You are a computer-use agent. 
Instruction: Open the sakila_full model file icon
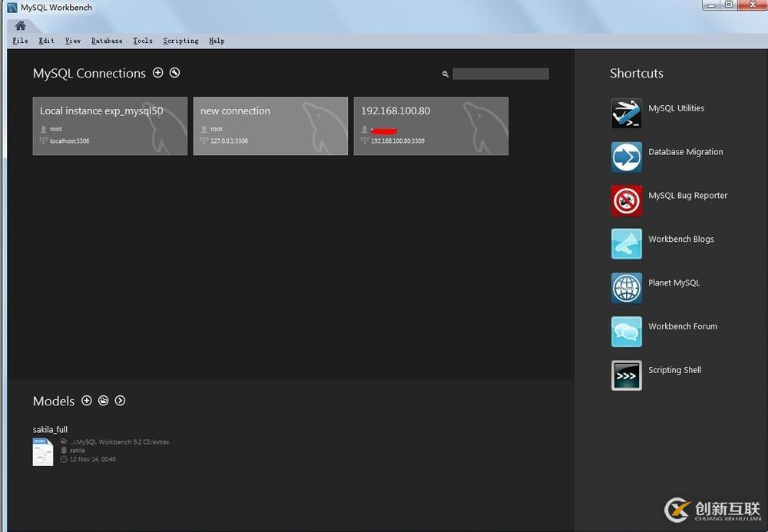click(43, 451)
